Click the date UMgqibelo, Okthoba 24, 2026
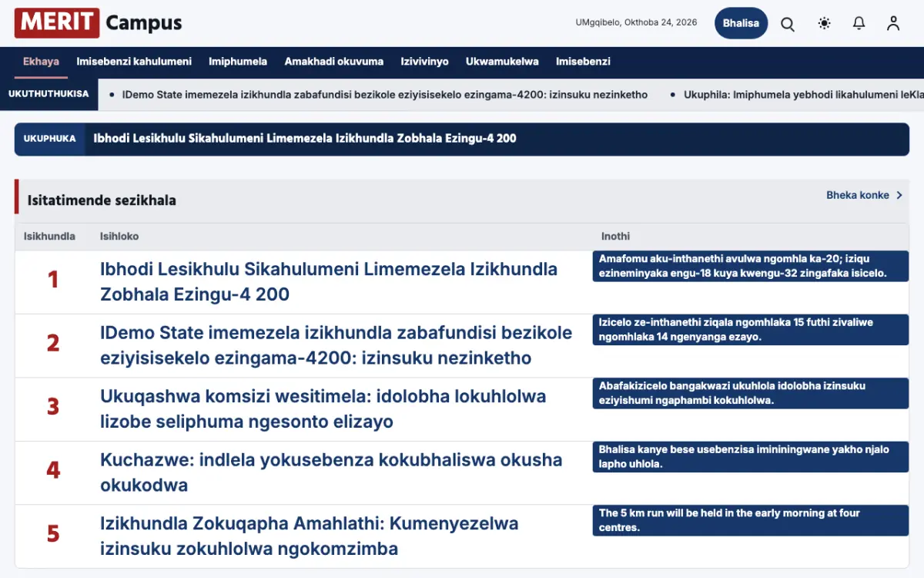 click(636, 22)
